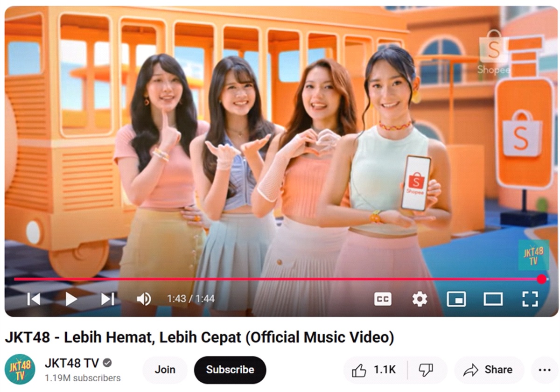Open JKT48 TV channel avatar

(x=20, y=370)
